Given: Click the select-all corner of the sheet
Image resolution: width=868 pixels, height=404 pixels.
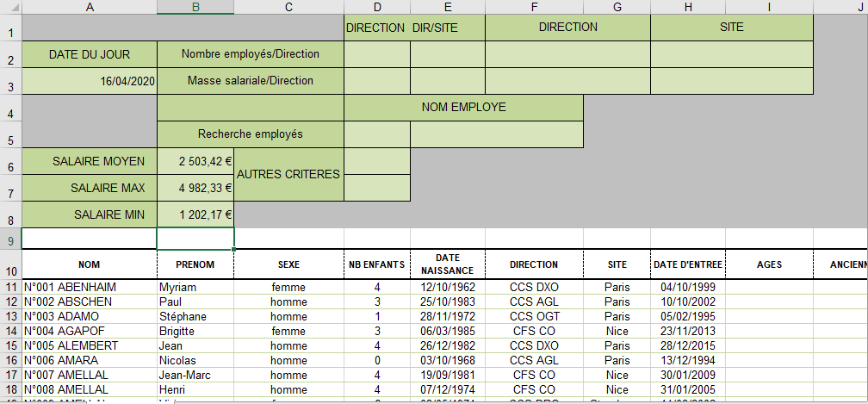Looking at the screenshot, I should coord(9,7).
